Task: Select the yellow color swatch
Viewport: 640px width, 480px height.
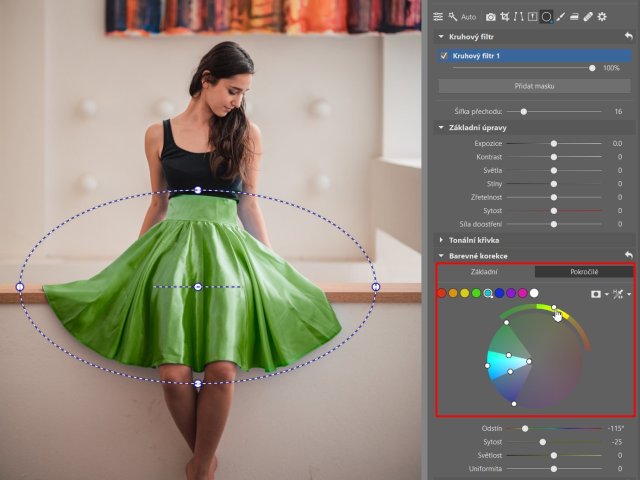Action: pos(464,293)
